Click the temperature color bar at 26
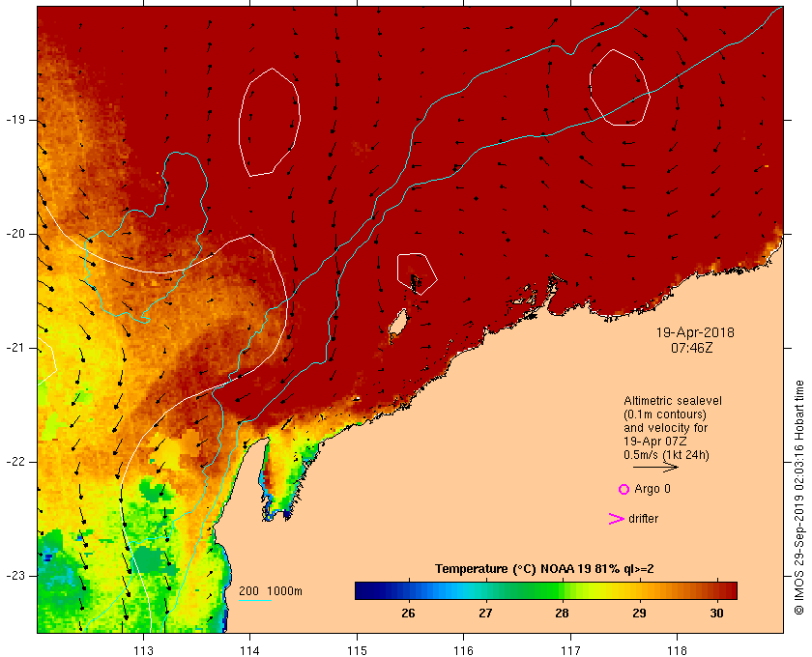 pyautogui.click(x=409, y=590)
